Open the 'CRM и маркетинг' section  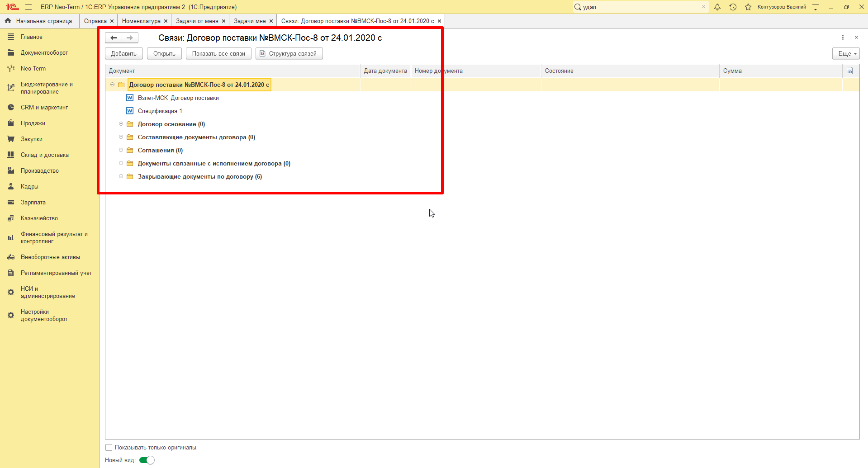44,107
